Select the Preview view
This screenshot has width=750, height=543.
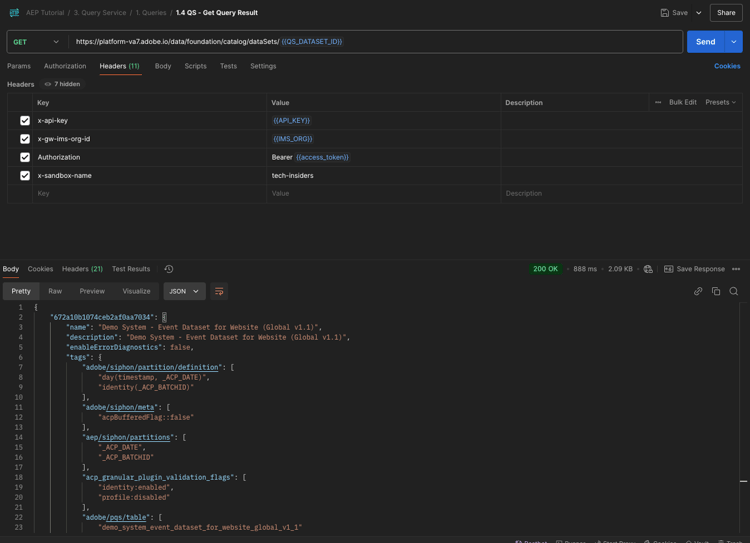92,291
